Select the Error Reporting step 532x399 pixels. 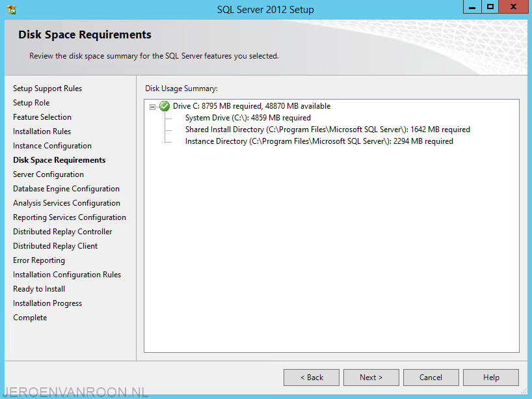pyautogui.click(x=39, y=260)
